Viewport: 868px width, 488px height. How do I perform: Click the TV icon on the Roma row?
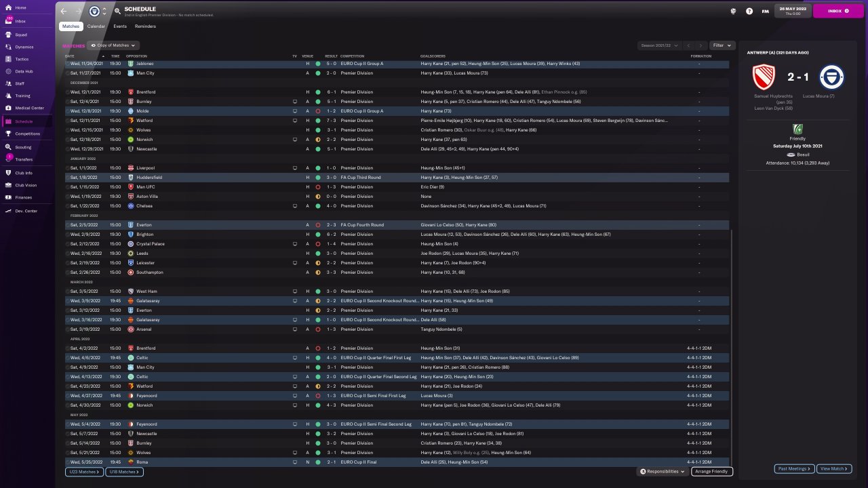click(x=295, y=462)
